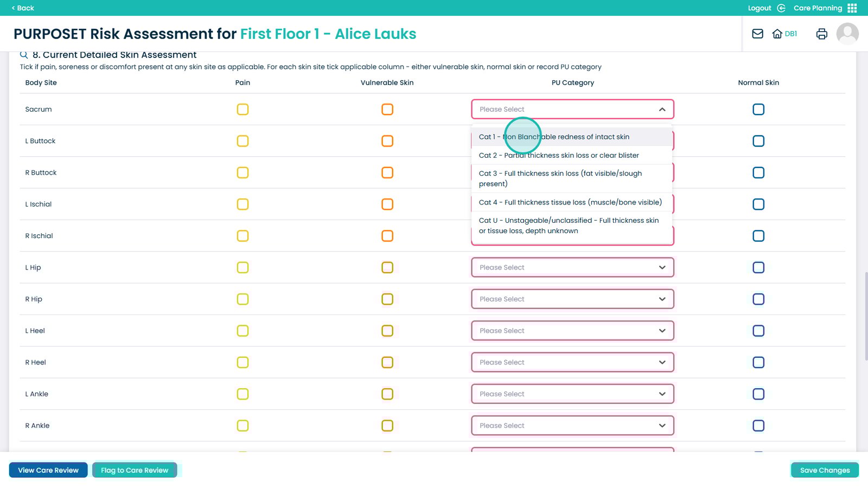Open the Care Planning grid icon
This screenshot has height=488, width=868.
852,8
